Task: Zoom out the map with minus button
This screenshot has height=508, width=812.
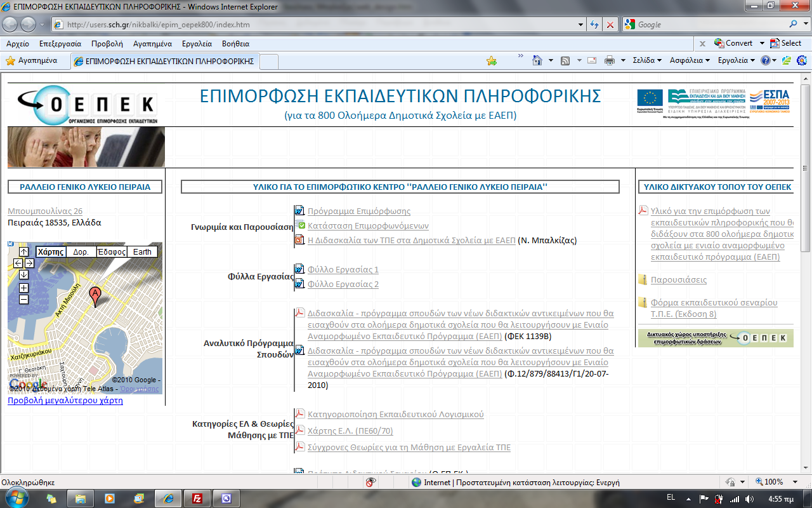Action: [23, 299]
